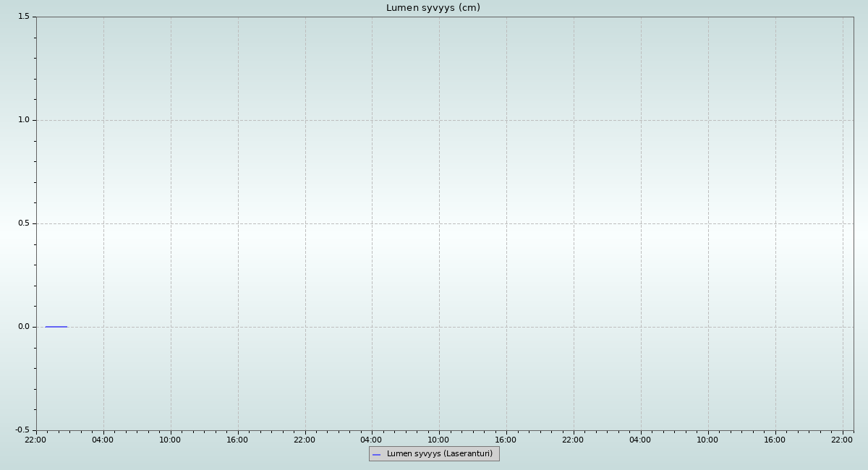The height and width of the screenshot is (470, 868).
Task: Click the -0.5 label on the y-axis
Action: click(x=22, y=430)
